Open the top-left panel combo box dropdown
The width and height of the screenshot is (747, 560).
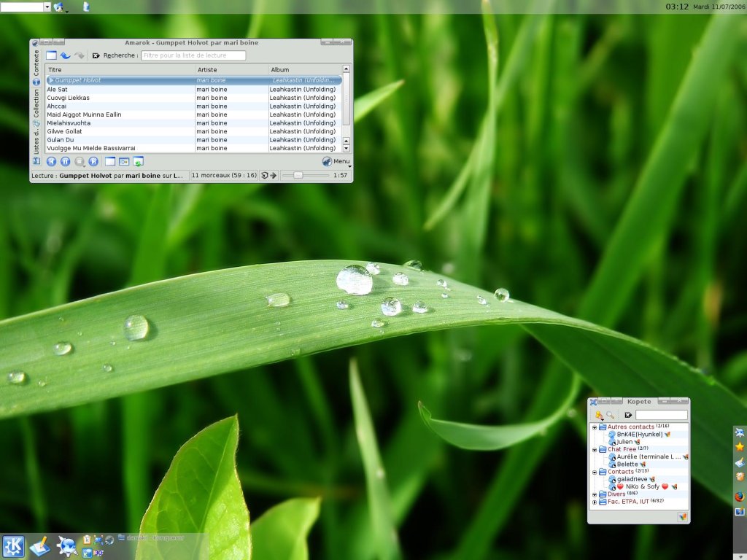coord(47,7)
